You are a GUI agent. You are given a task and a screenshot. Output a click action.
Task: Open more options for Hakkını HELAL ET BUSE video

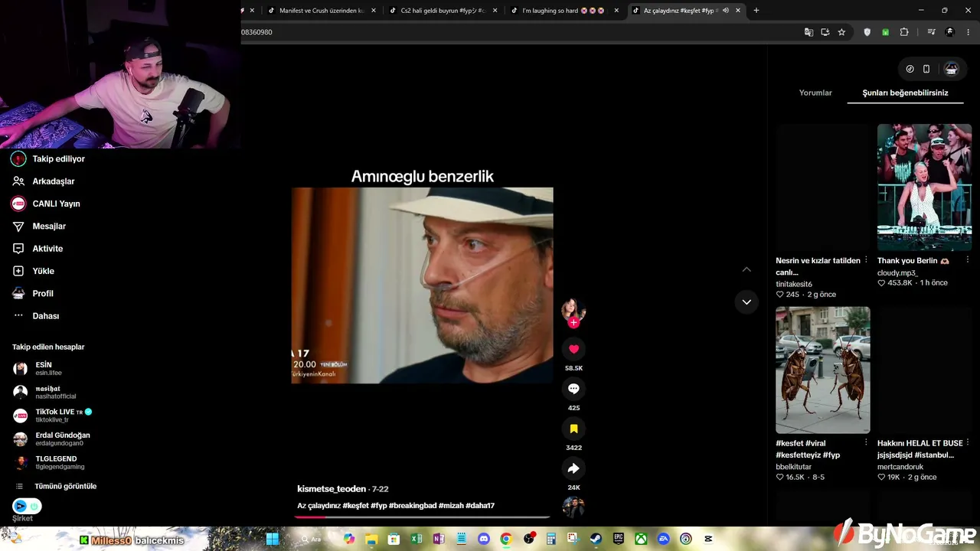click(x=967, y=443)
